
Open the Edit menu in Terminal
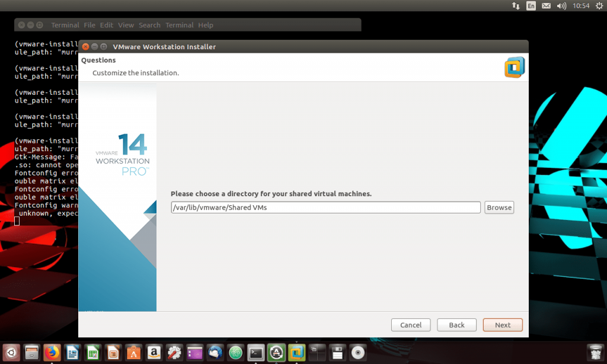click(107, 25)
